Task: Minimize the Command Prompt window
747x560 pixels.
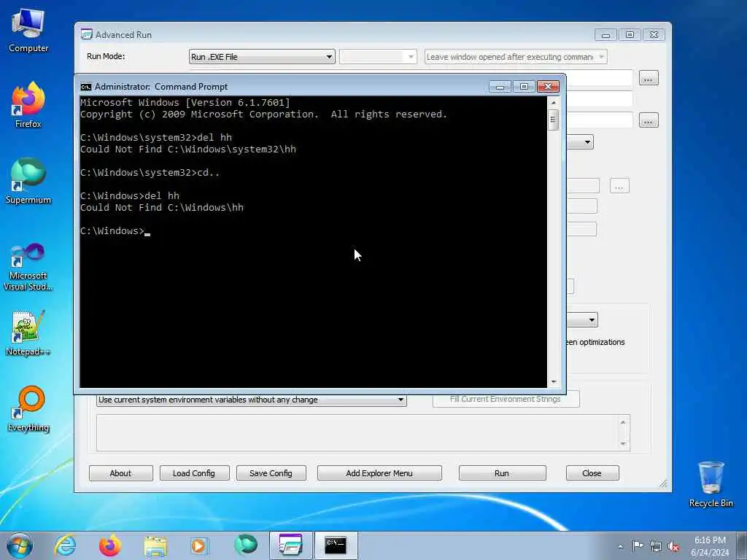Action: point(500,86)
